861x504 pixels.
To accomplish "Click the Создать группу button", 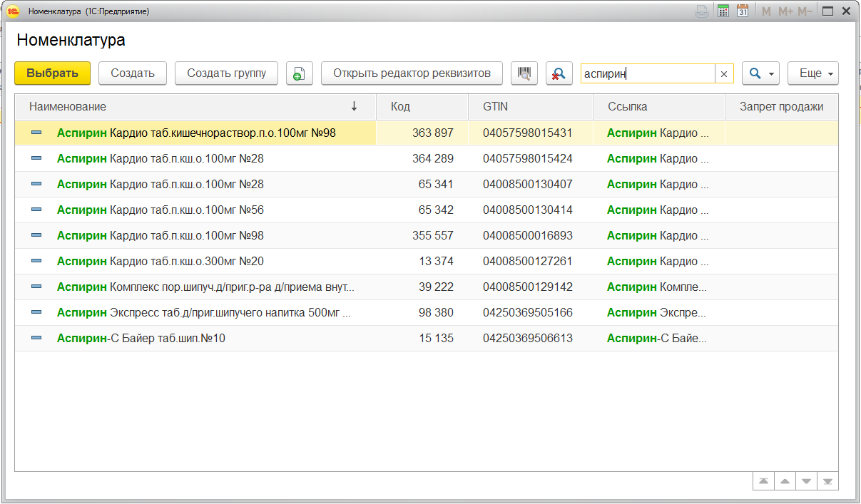I will pyautogui.click(x=226, y=73).
